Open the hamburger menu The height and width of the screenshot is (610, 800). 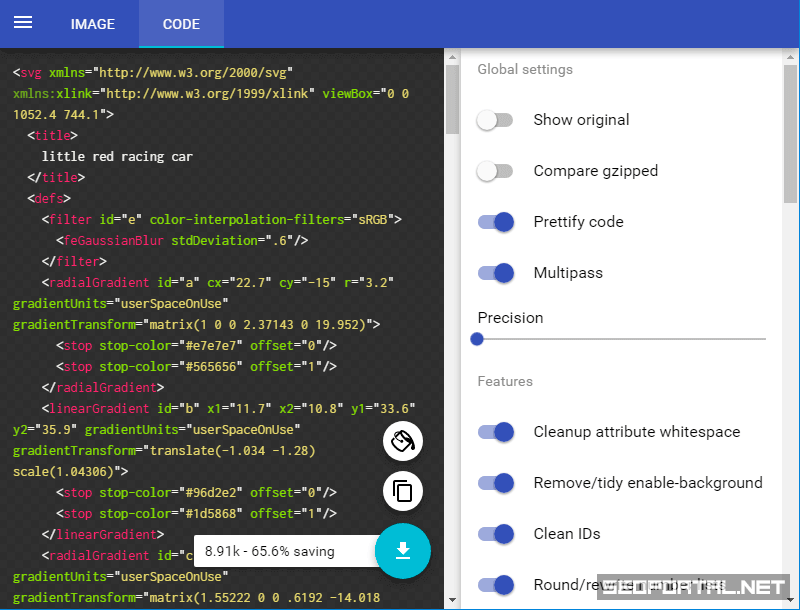pos(23,23)
